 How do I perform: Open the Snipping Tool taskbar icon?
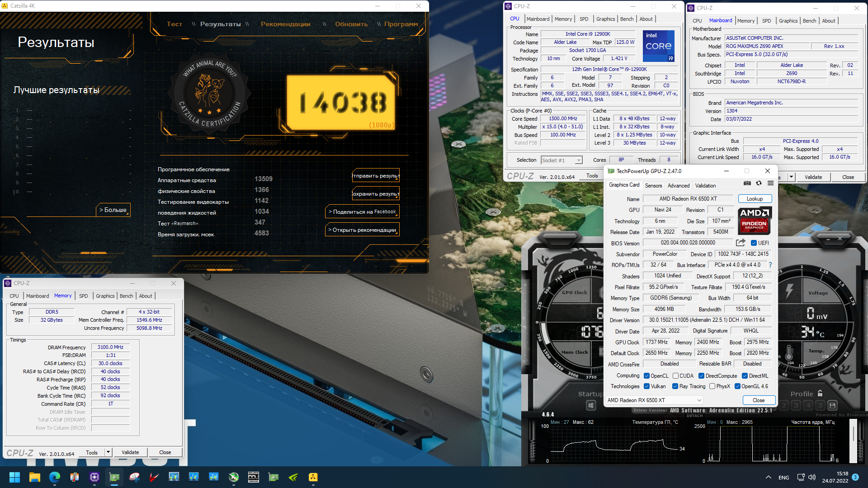134,477
